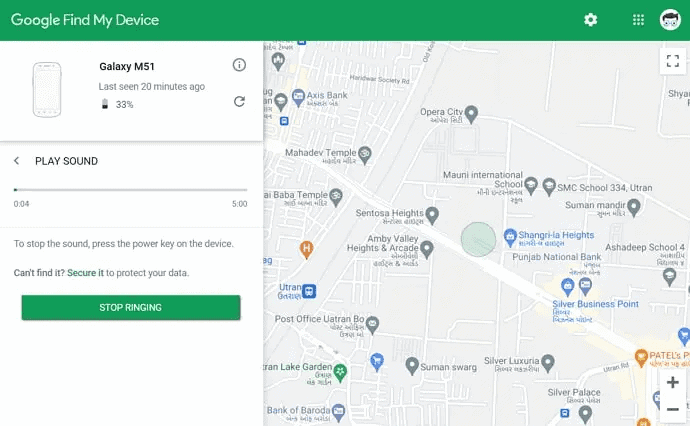The image size is (690, 426).
Task: Click SMC School 334 marker
Action: click(x=549, y=187)
